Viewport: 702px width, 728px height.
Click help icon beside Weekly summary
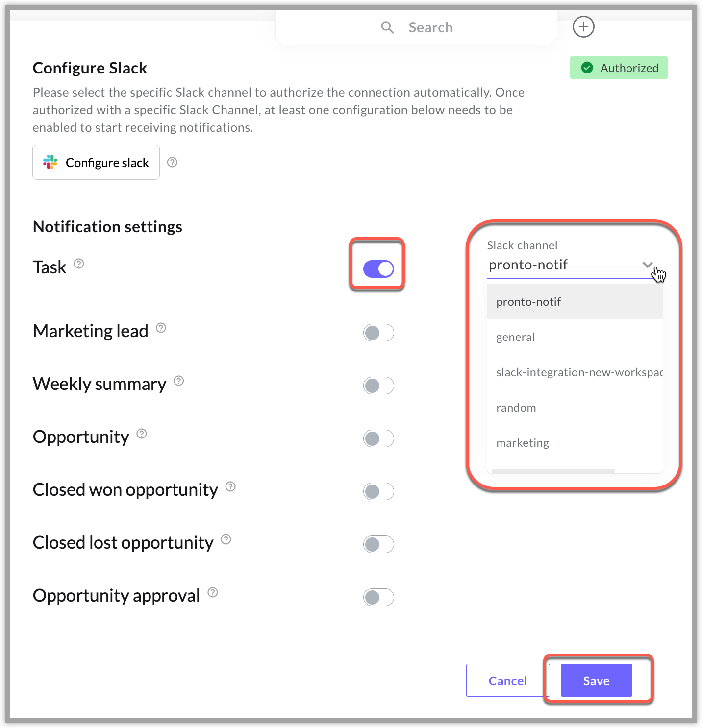tap(179, 381)
